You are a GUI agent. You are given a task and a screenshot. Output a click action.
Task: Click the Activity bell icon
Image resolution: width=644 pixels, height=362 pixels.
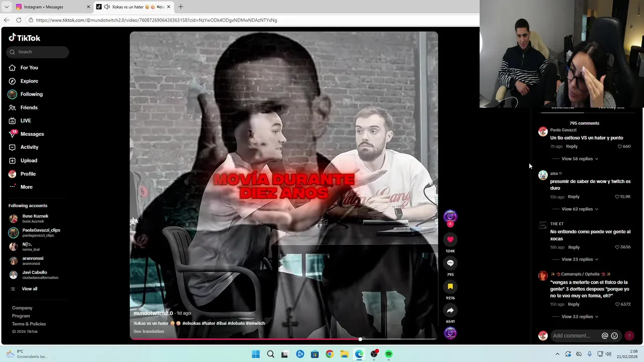click(x=12, y=147)
